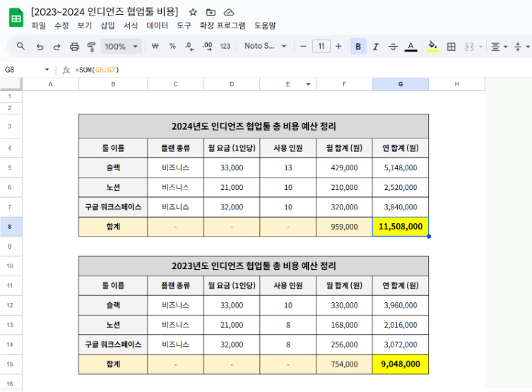Open the 수정 menu
The image size is (532, 392).
pos(61,25)
